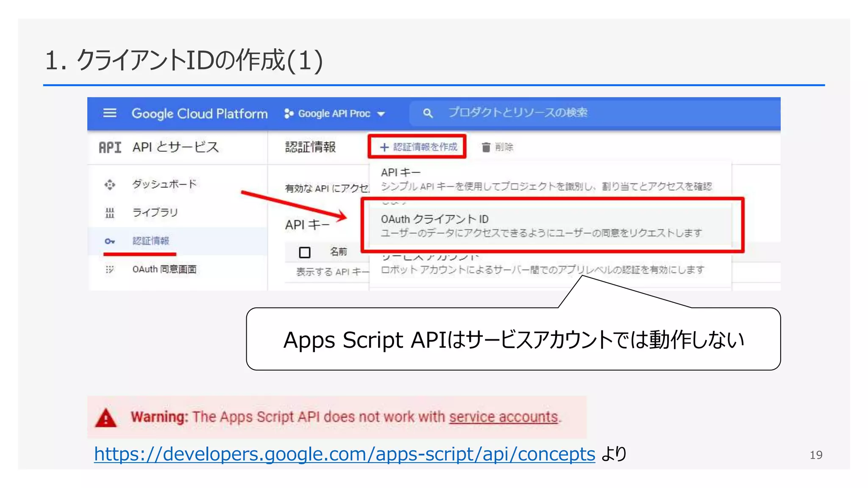Open the developers.google.com apps-script link
The height and width of the screenshot is (488, 868).
click(x=344, y=454)
